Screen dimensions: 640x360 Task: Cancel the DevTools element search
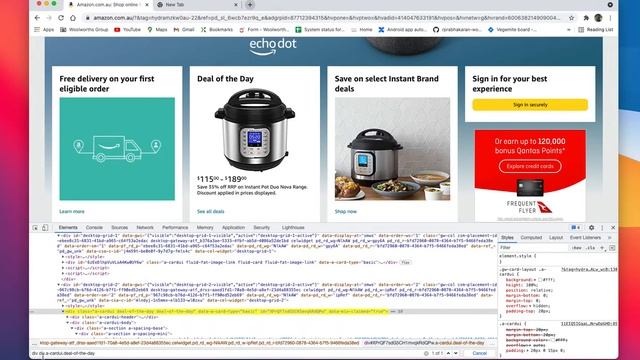point(480,353)
